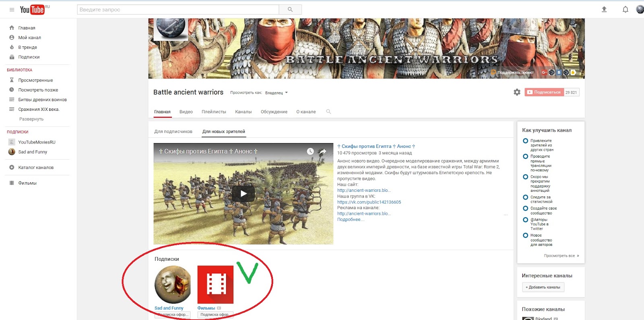Switch to the Видео tab
The height and width of the screenshot is (320, 644).
point(186,112)
